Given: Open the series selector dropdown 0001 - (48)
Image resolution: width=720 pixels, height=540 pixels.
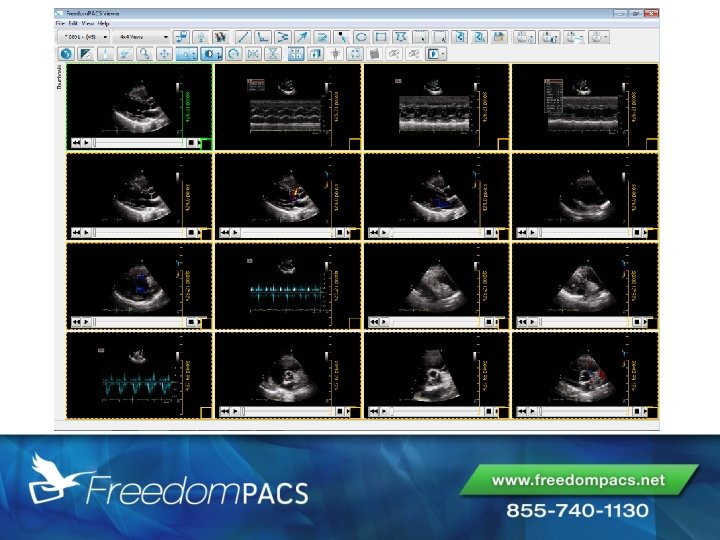Looking at the screenshot, I should (x=84, y=37).
